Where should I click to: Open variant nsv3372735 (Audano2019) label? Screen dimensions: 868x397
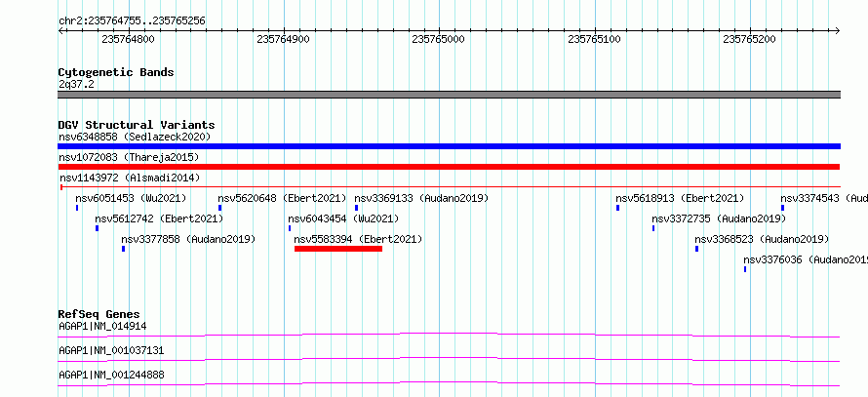coord(719,218)
